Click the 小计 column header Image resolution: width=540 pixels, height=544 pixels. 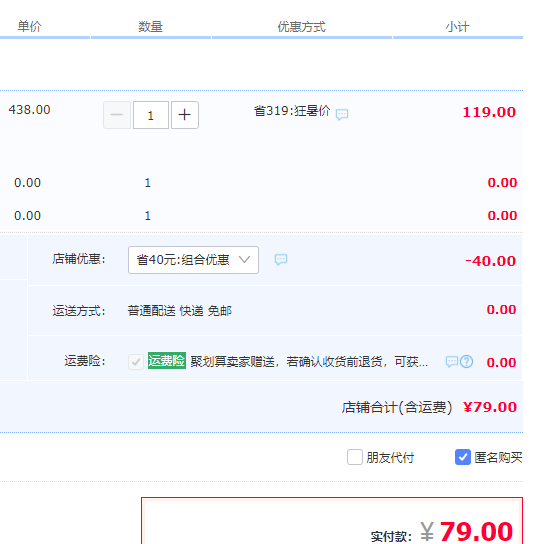pyautogui.click(x=457, y=26)
